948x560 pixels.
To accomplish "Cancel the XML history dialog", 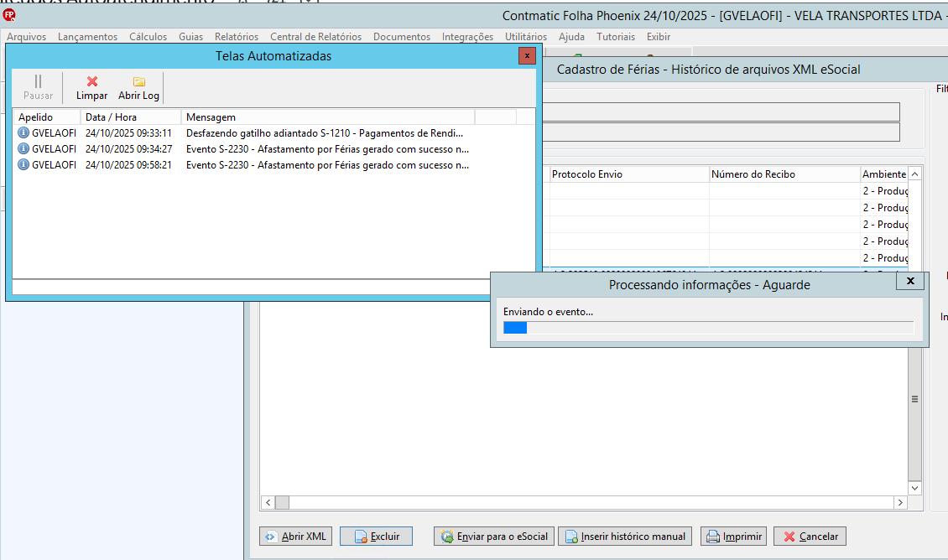I will pos(810,537).
